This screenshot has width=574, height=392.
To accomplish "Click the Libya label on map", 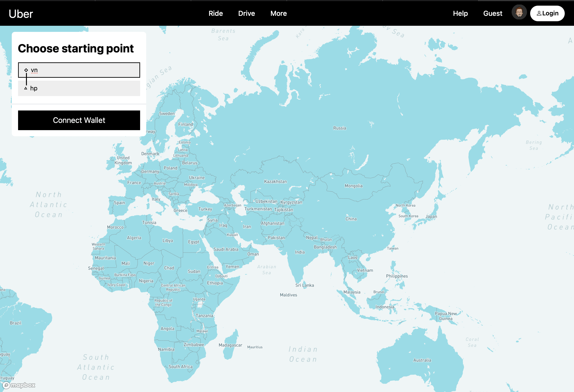I will pos(168,241).
